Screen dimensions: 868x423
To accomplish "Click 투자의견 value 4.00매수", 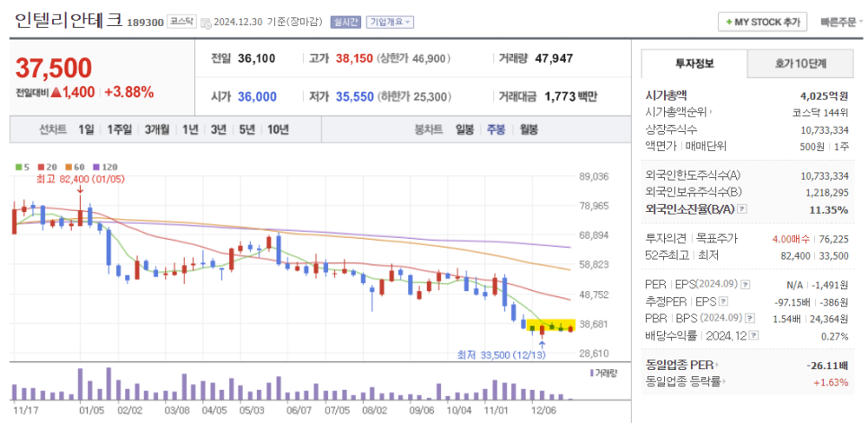I will click(x=791, y=240).
